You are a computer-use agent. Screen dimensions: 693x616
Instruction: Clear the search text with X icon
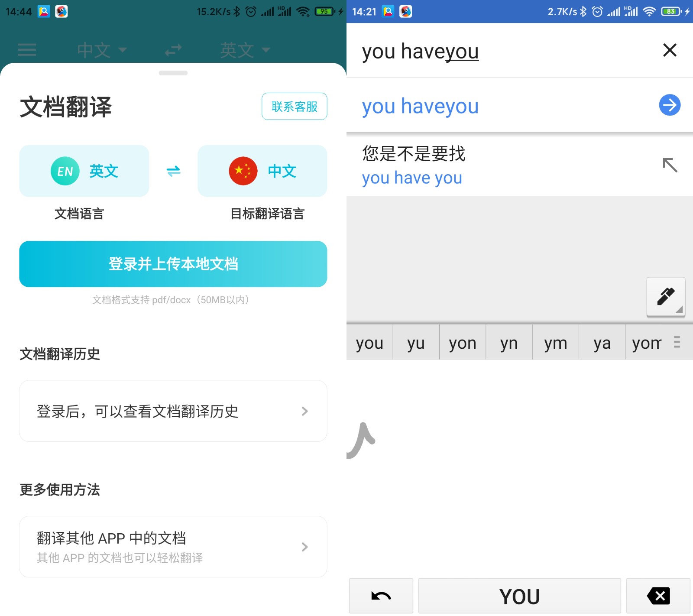669,50
